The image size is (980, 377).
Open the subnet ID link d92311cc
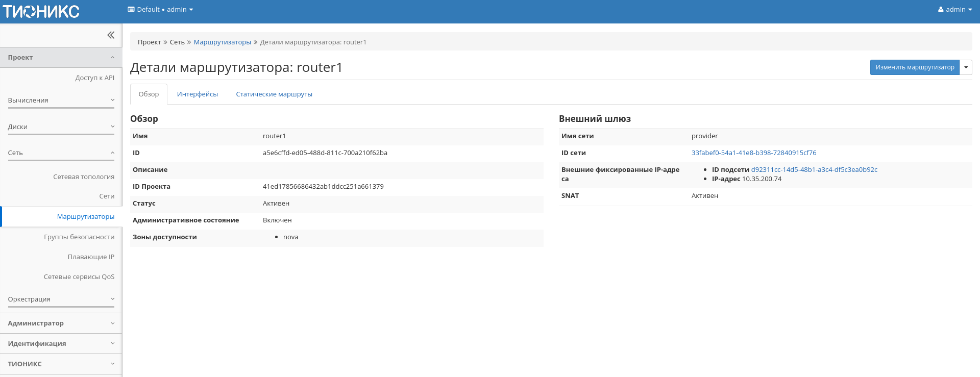coord(814,170)
